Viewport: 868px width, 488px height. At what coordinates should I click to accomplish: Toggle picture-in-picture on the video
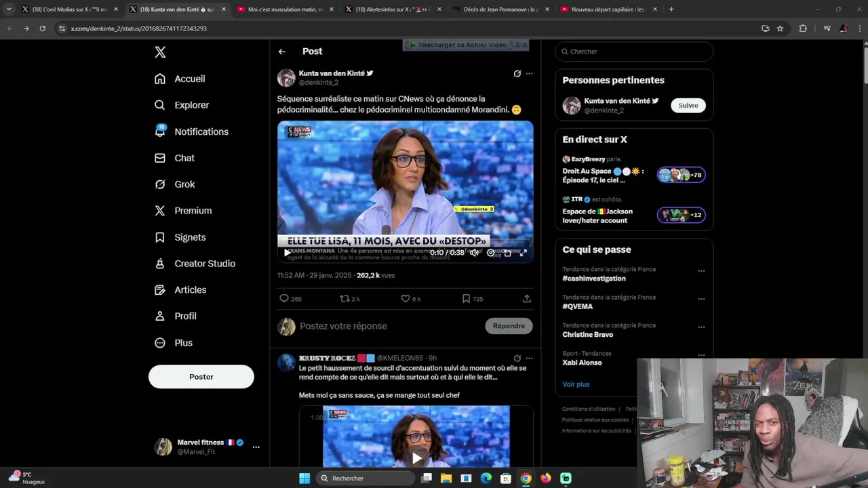(x=507, y=253)
